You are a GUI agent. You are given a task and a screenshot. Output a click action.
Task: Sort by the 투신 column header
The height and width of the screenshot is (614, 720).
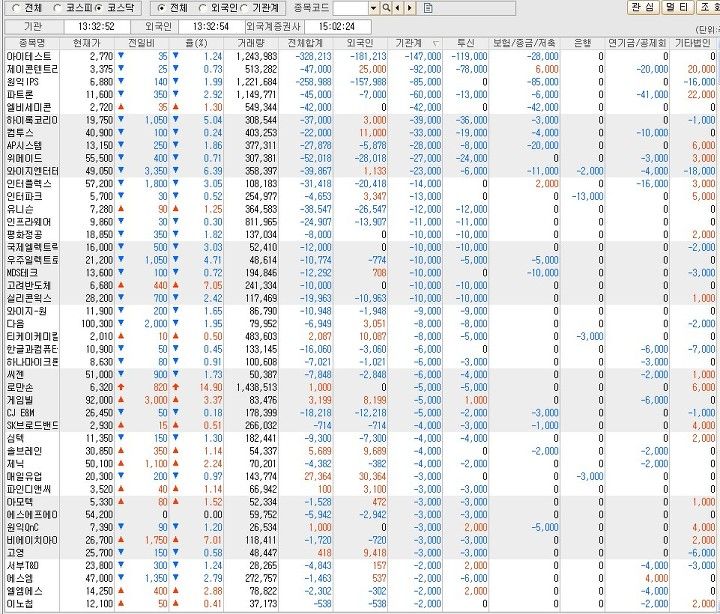[466, 43]
